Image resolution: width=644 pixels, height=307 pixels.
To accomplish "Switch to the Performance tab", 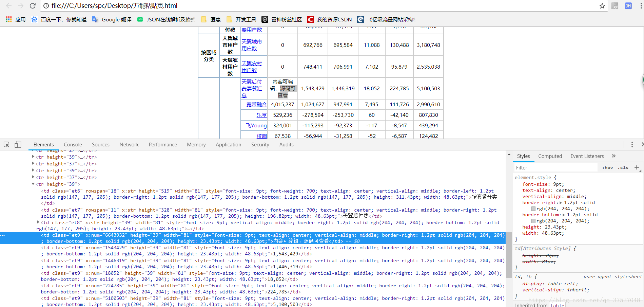I will [x=163, y=145].
